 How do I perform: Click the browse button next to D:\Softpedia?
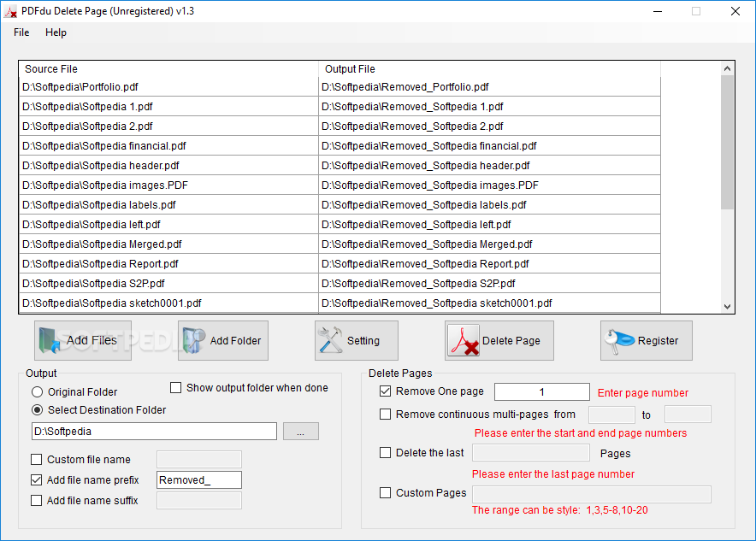[301, 431]
